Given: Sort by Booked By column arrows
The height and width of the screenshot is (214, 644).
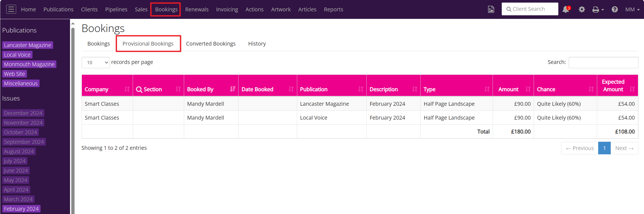Looking at the screenshot, I should [232, 89].
